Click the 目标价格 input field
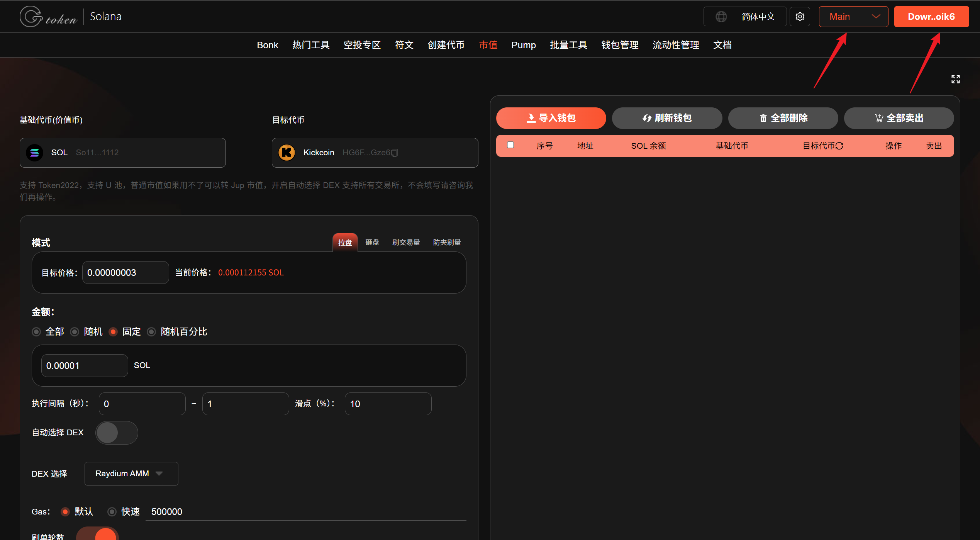 pos(125,273)
